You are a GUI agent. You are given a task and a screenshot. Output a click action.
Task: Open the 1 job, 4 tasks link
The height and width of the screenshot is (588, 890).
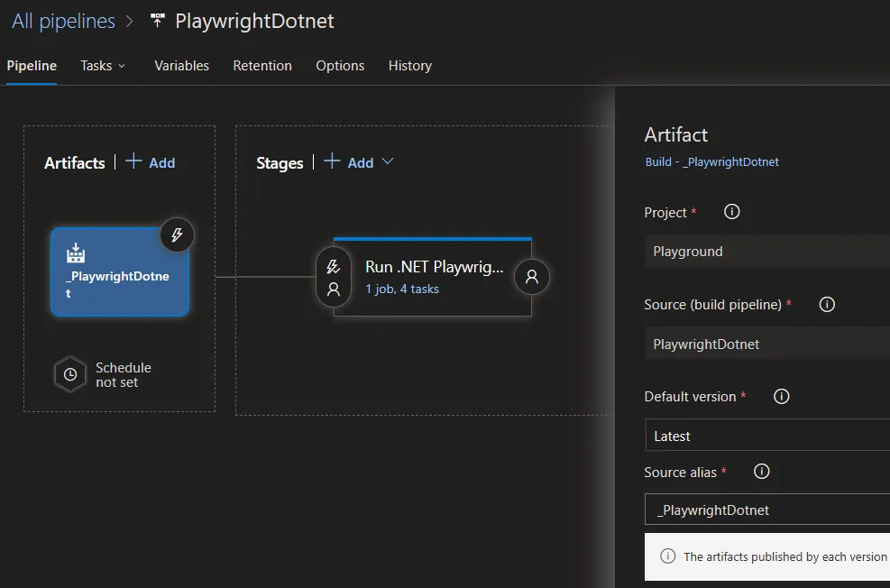[402, 289]
